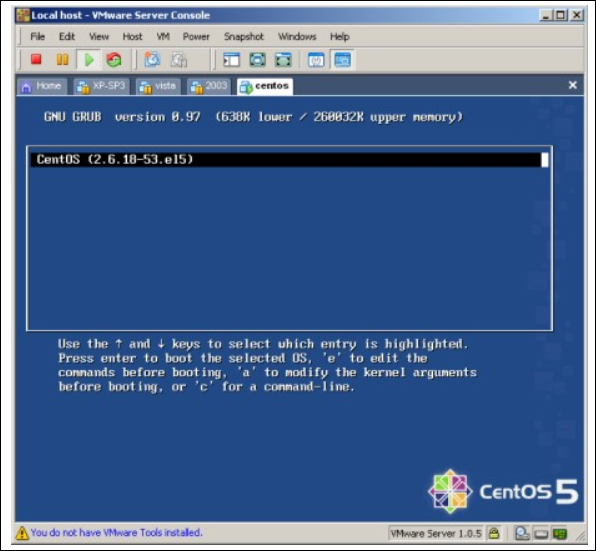Suspend the VM with the pause icon
Screen dimensions: 596x551
point(62,60)
